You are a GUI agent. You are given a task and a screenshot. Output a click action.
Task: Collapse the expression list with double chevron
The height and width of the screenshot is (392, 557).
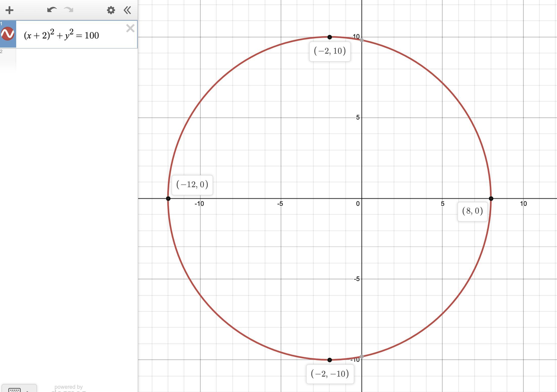coord(127,10)
